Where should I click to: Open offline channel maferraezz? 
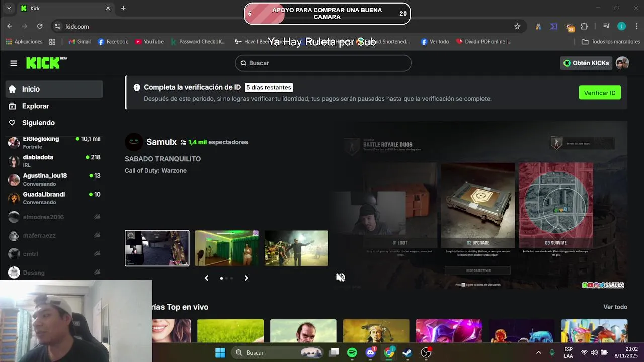tap(54, 235)
